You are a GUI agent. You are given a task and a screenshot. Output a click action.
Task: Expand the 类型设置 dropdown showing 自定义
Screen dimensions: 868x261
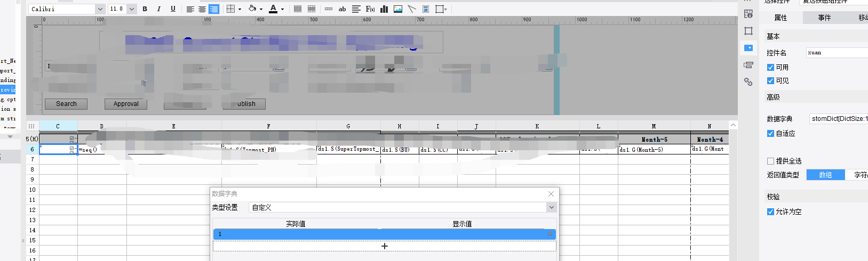coord(551,207)
